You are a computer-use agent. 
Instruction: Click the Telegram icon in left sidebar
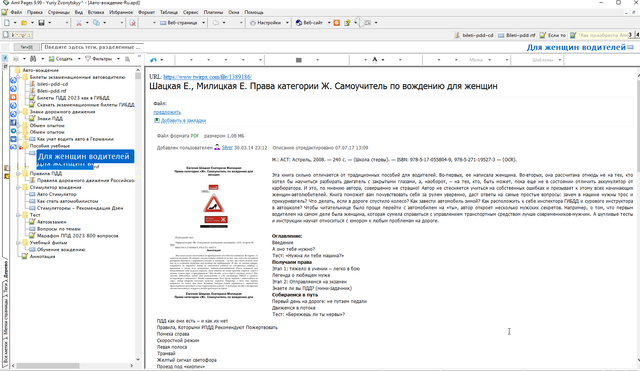click(x=13, y=131)
